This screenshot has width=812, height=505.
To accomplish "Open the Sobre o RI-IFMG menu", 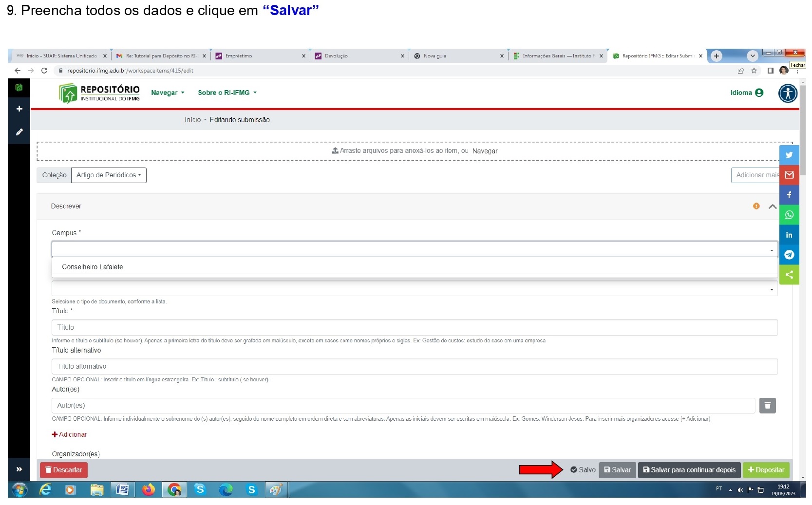I will 227,93.
